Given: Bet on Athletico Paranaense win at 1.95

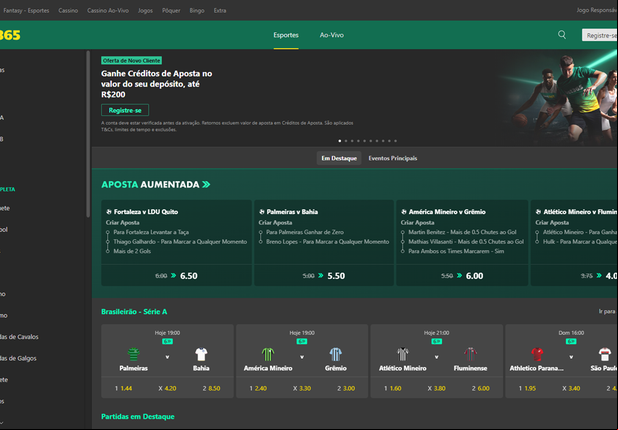Looking at the screenshot, I should [x=527, y=388].
